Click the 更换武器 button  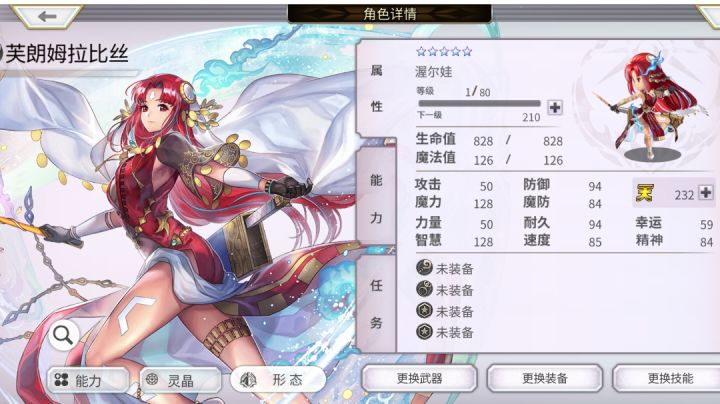point(419,379)
